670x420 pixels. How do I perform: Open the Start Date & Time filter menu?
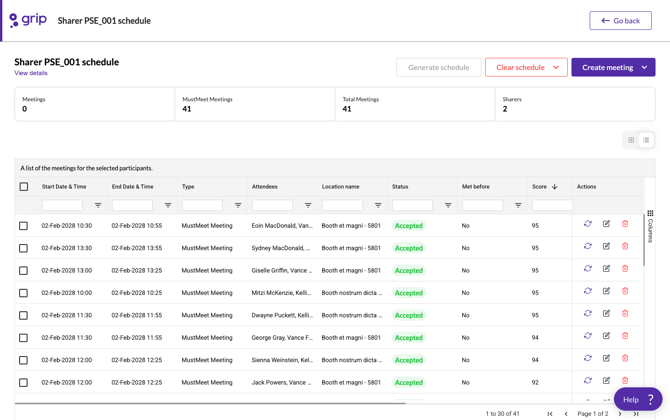pyautogui.click(x=98, y=206)
